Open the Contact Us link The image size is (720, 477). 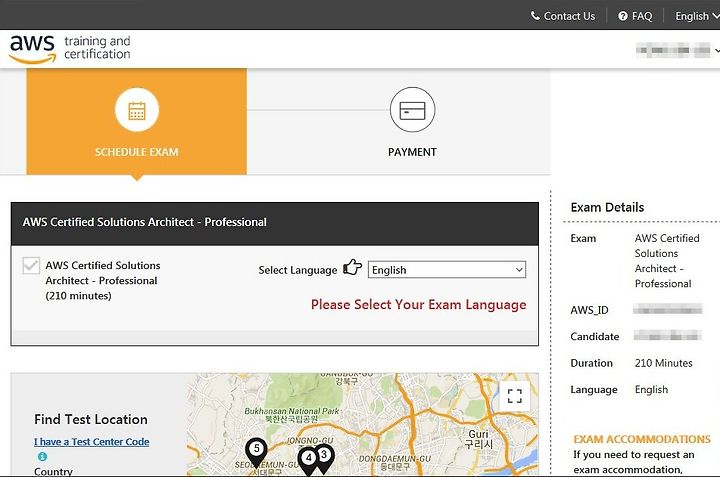(569, 16)
